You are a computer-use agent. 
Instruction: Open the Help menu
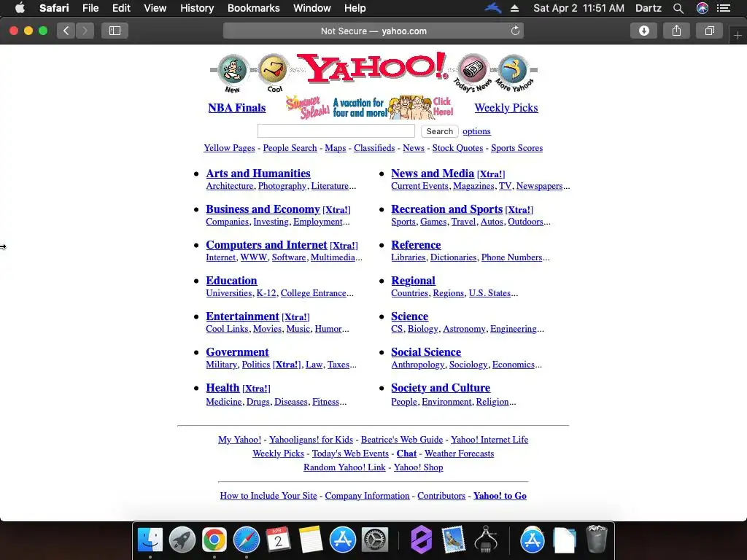tap(355, 8)
